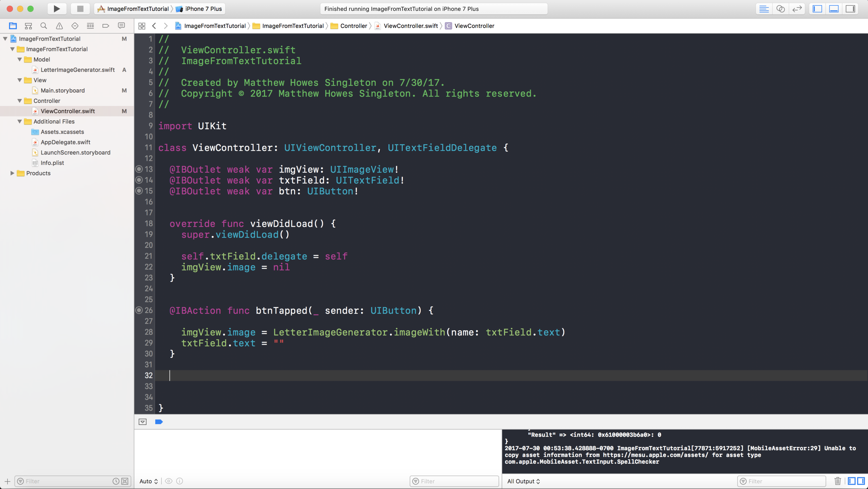Toggle the Utilities pane visibility
The height and width of the screenshot is (489, 868).
(x=850, y=9)
